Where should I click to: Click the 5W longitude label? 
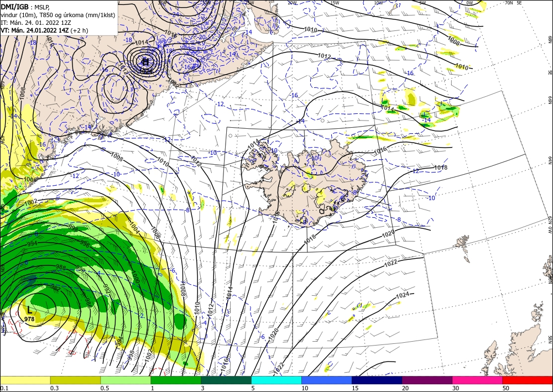click(422, 3)
